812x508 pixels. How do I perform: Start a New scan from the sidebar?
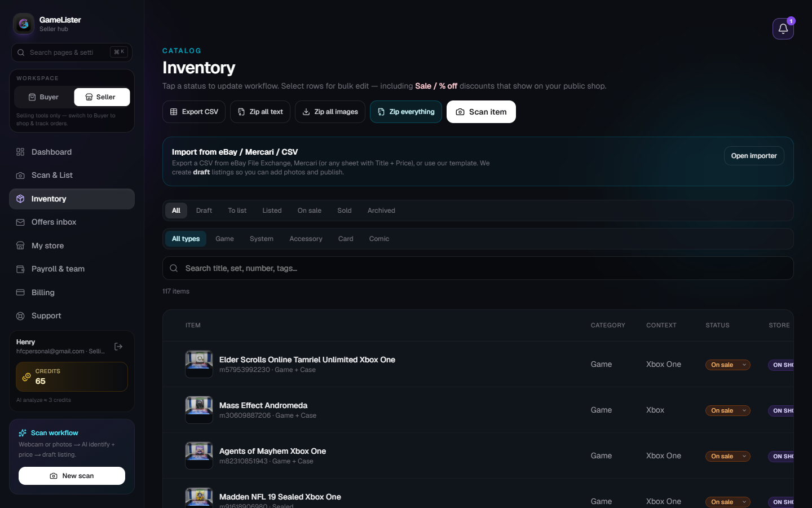[x=72, y=476]
